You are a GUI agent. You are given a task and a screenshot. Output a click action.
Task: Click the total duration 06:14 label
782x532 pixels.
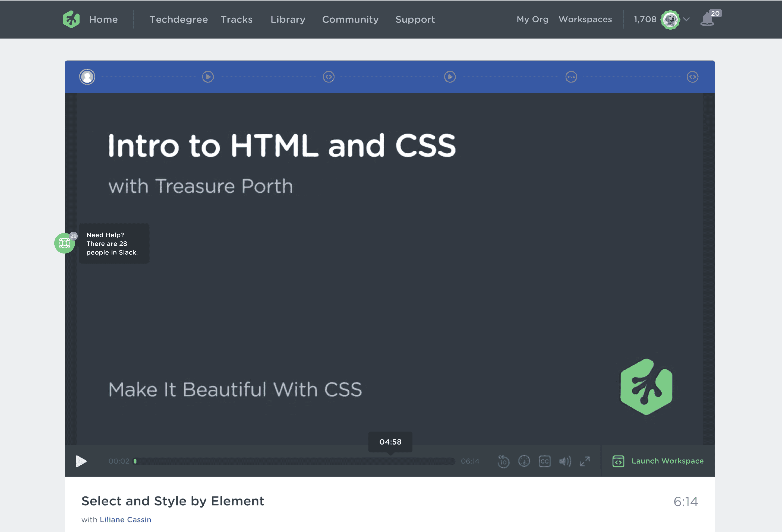(x=470, y=461)
